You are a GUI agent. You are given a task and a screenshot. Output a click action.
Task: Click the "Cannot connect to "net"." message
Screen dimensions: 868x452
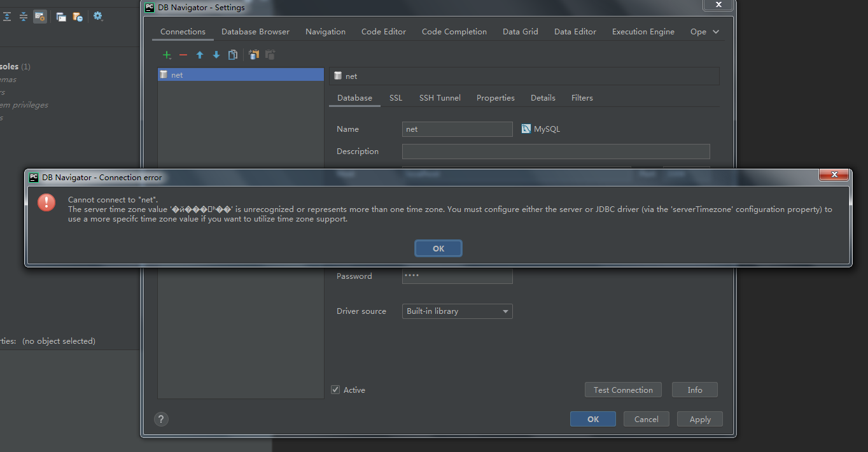click(113, 200)
